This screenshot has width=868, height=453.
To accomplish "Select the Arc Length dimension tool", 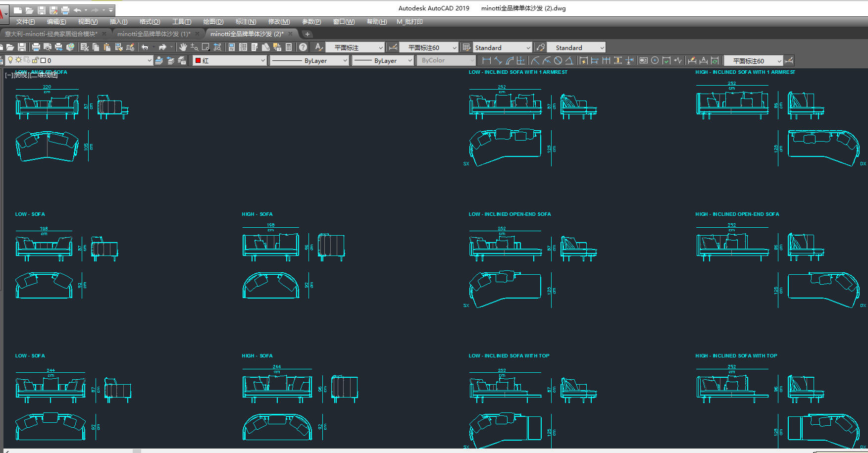I will [x=510, y=60].
